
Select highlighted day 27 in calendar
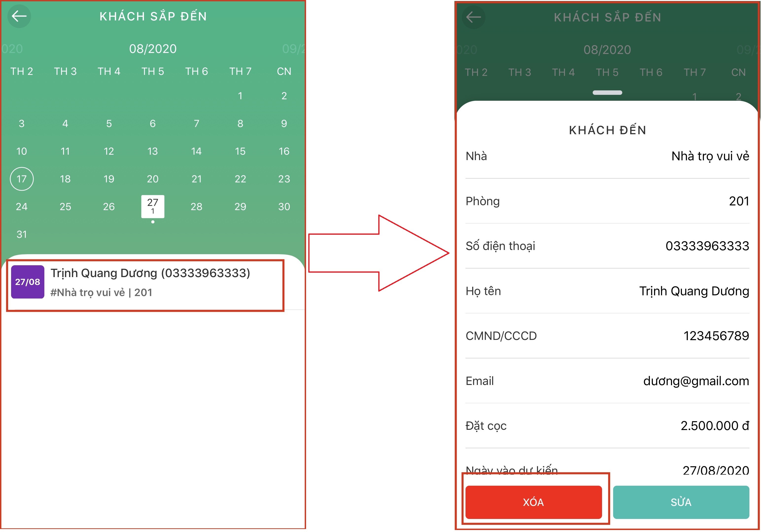[x=153, y=206]
